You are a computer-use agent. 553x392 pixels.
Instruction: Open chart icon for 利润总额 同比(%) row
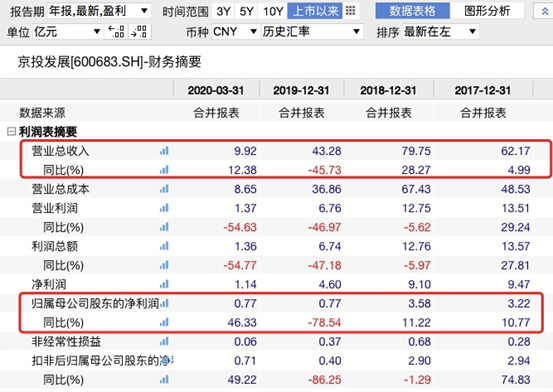click(164, 265)
